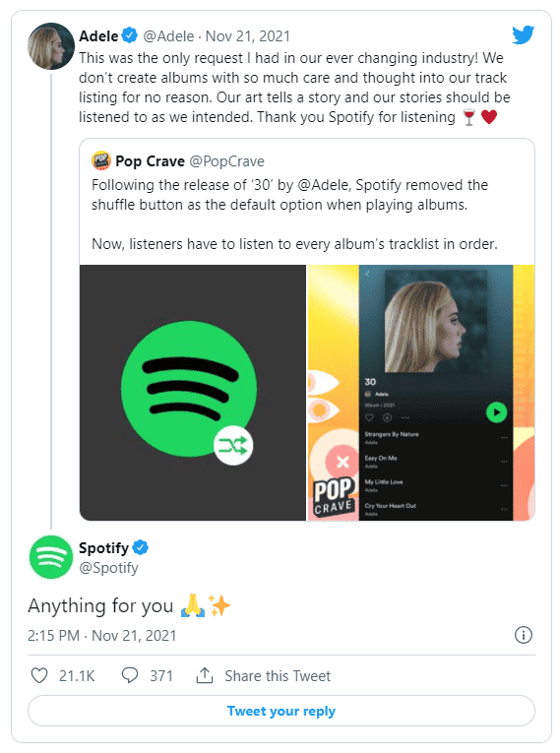Click Pop Crave's small avatar icon

point(100,160)
